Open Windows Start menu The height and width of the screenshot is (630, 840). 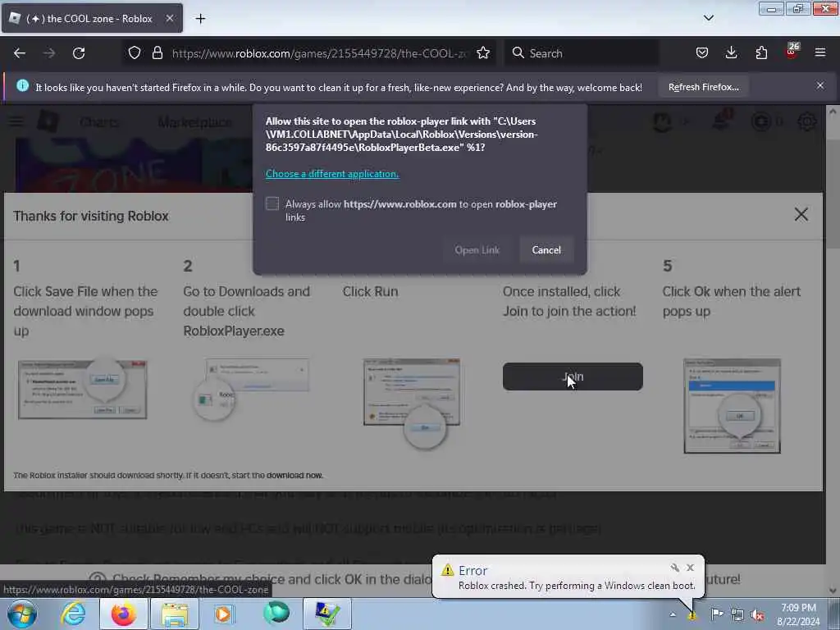[x=22, y=614]
